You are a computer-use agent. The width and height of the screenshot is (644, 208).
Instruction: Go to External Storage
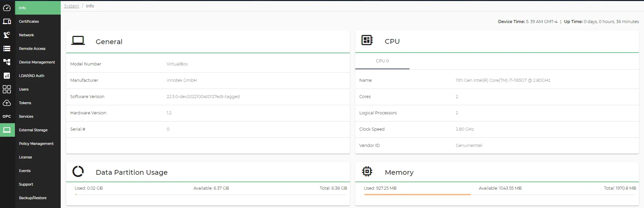point(38,130)
